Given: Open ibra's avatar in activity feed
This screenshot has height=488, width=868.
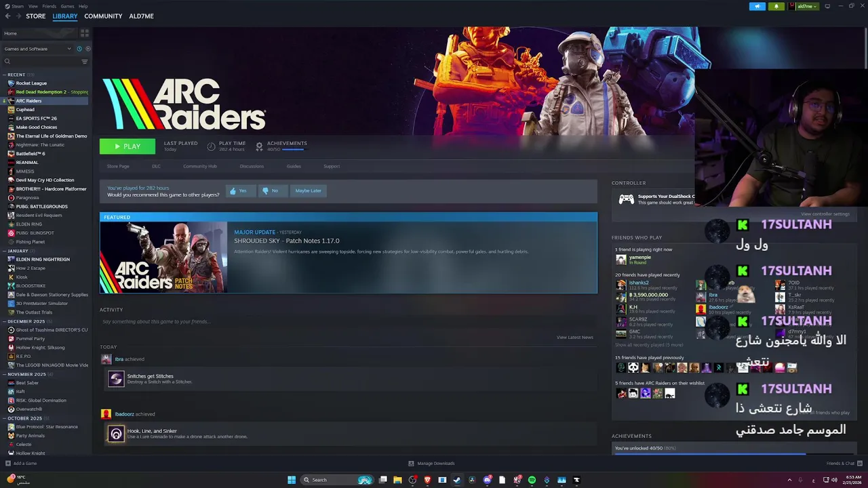Looking at the screenshot, I should click(x=106, y=359).
